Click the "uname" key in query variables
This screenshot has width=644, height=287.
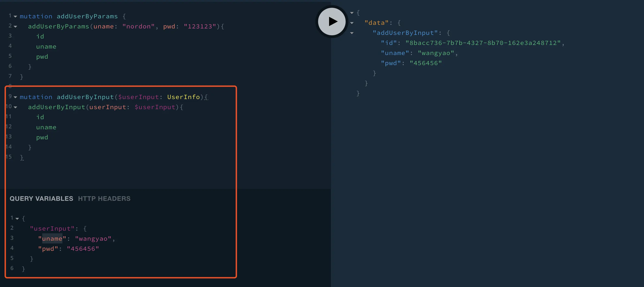pyautogui.click(x=52, y=239)
